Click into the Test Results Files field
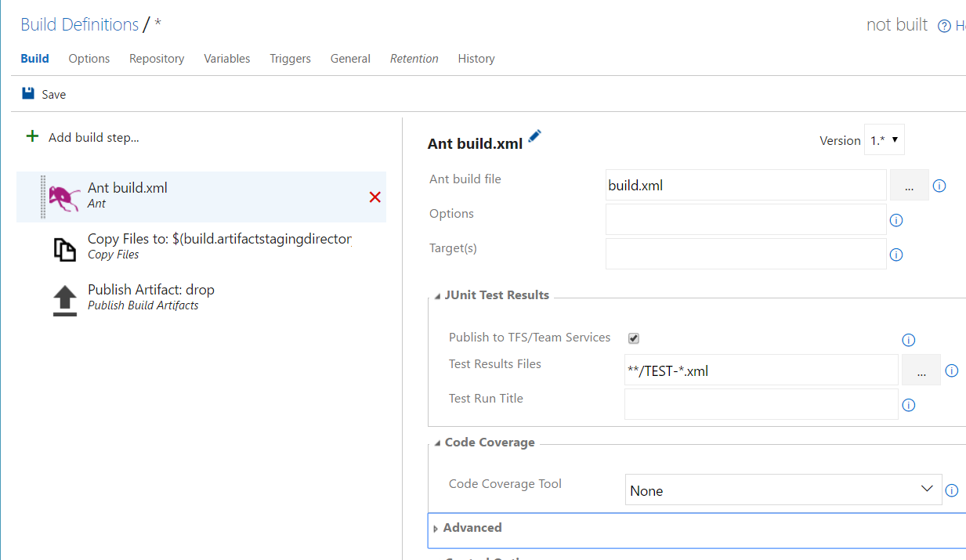Screen dimensions: 966x560 point(760,370)
